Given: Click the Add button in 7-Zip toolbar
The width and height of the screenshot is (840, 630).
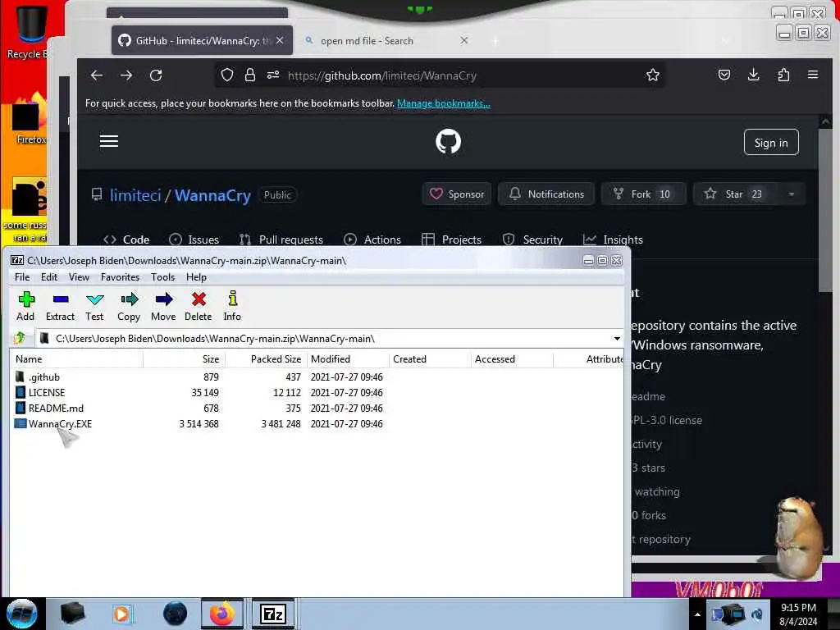Looking at the screenshot, I should (25, 307).
